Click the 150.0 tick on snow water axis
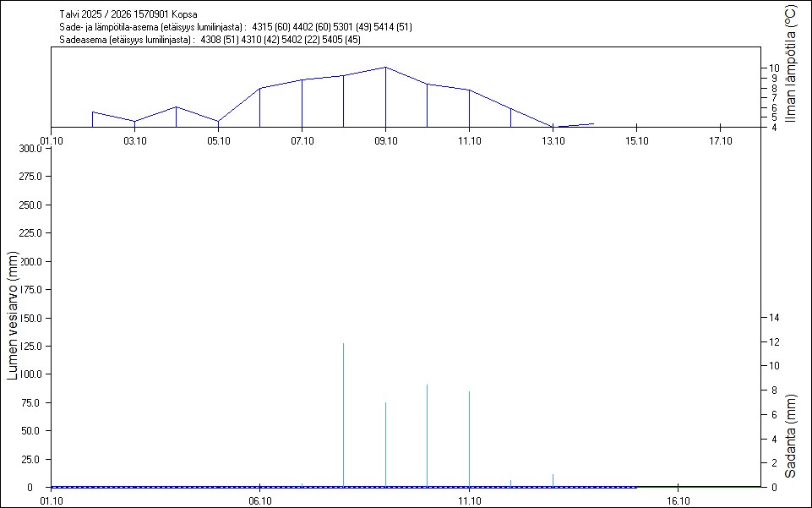 click(x=30, y=318)
